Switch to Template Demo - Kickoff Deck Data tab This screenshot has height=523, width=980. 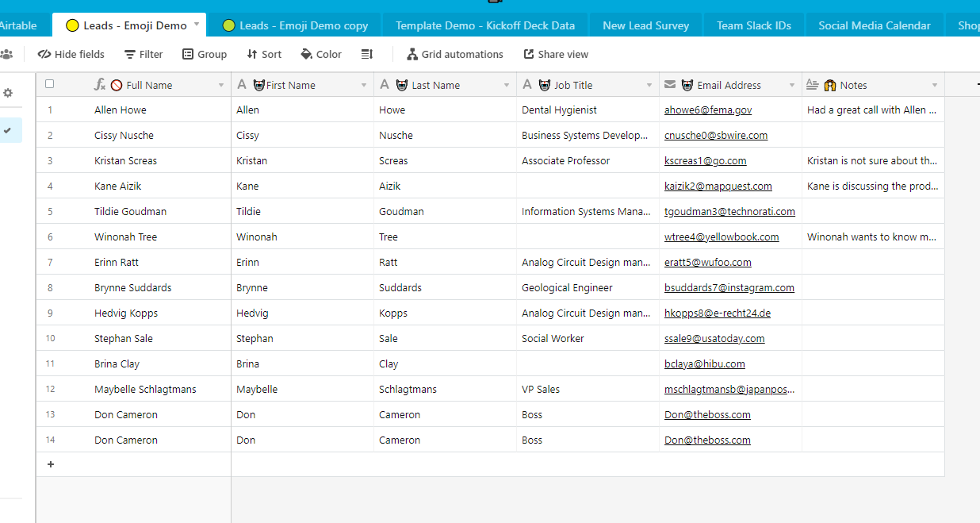click(x=485, y=25)
